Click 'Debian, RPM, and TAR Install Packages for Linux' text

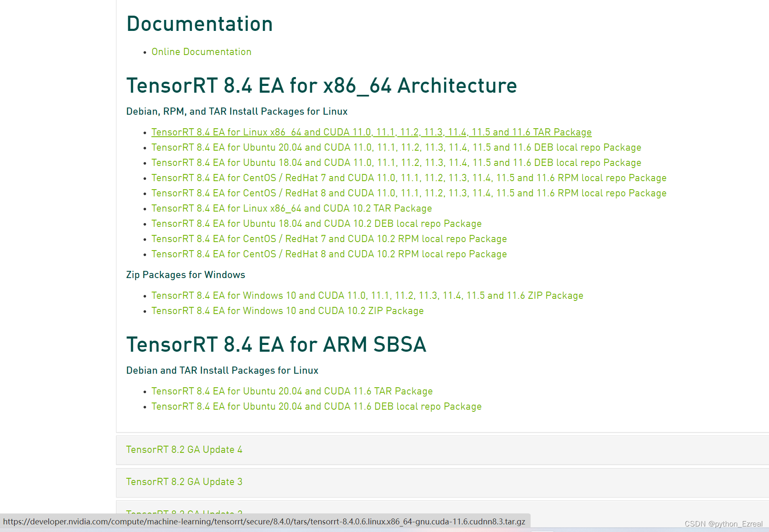pyautogui.click(x=237, y=111)
